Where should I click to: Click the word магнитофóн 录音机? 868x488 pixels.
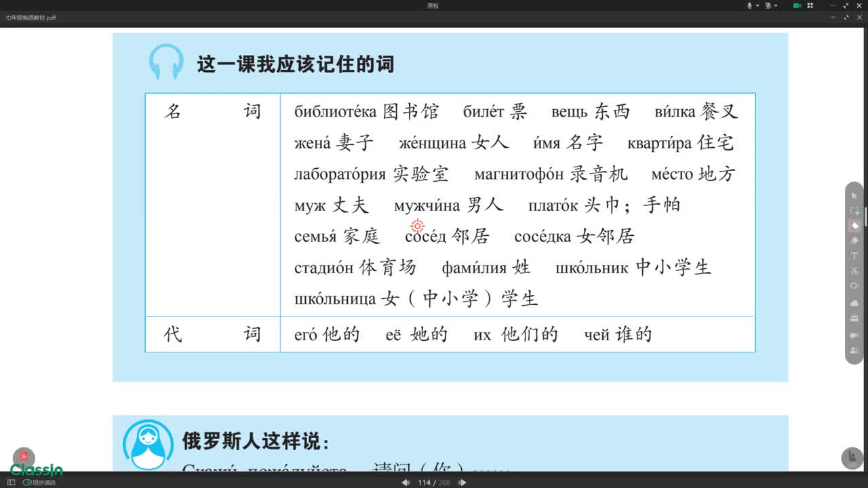(x=551, y=174)
